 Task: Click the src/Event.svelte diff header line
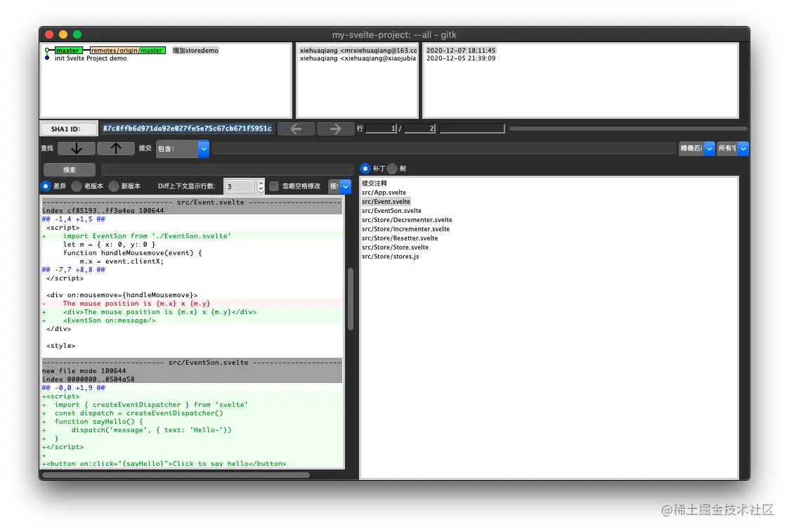192,202
